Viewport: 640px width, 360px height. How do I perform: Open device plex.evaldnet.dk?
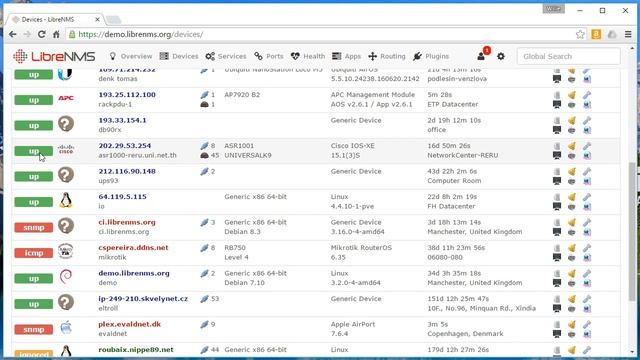pyautogui.click(x=129, y=324)
